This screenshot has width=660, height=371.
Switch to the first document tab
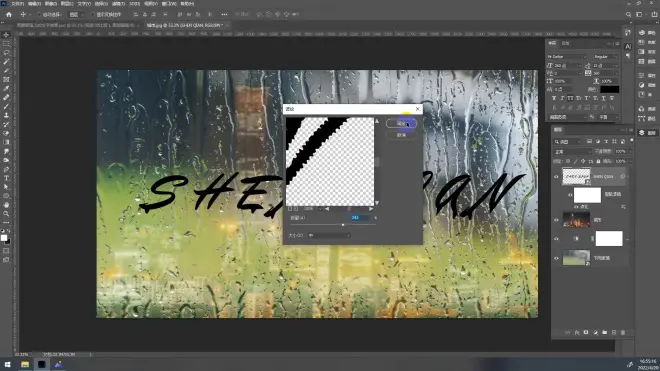[x=76, y=25]
